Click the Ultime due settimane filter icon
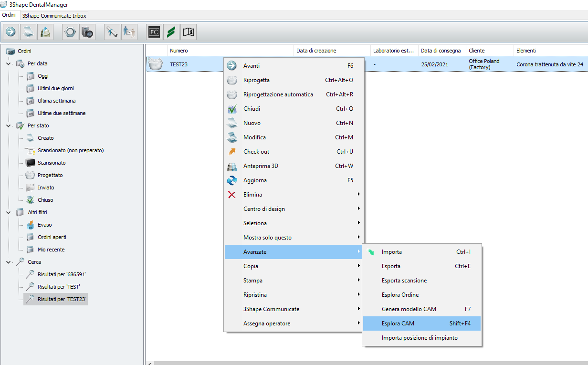The width and height of the screenshot is (588, 365). [x=31, y=113]
